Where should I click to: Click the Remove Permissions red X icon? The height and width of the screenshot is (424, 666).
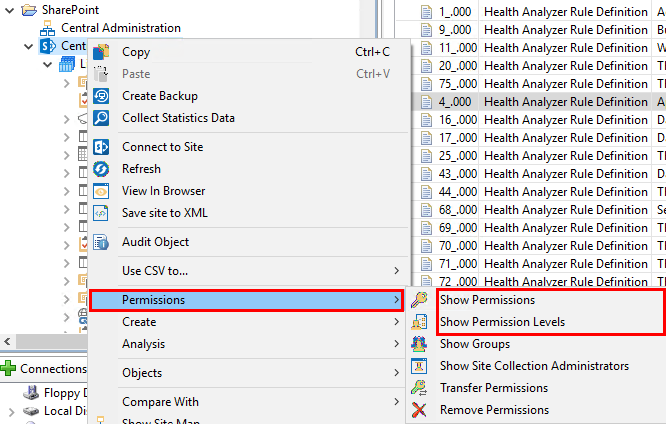click(x=420, y=410)
